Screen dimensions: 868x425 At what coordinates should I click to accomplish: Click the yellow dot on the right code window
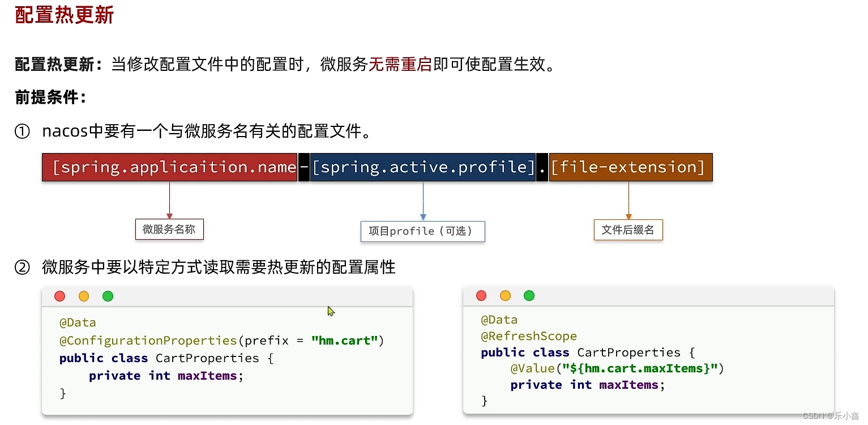[505, 296]
